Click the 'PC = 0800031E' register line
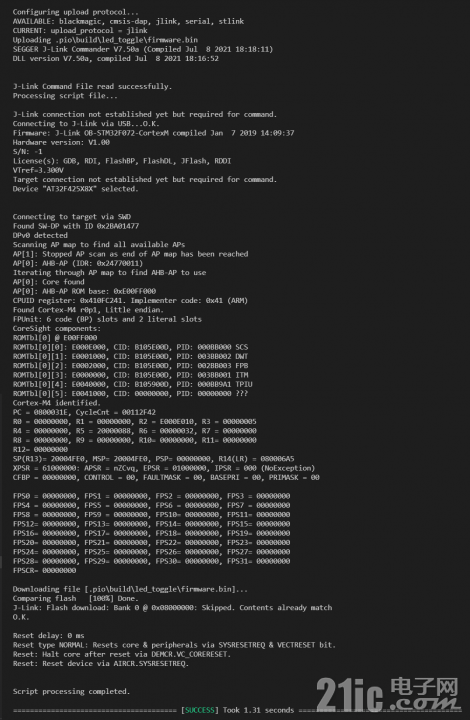This screenshot has height=720, width=470. [84, 412]
